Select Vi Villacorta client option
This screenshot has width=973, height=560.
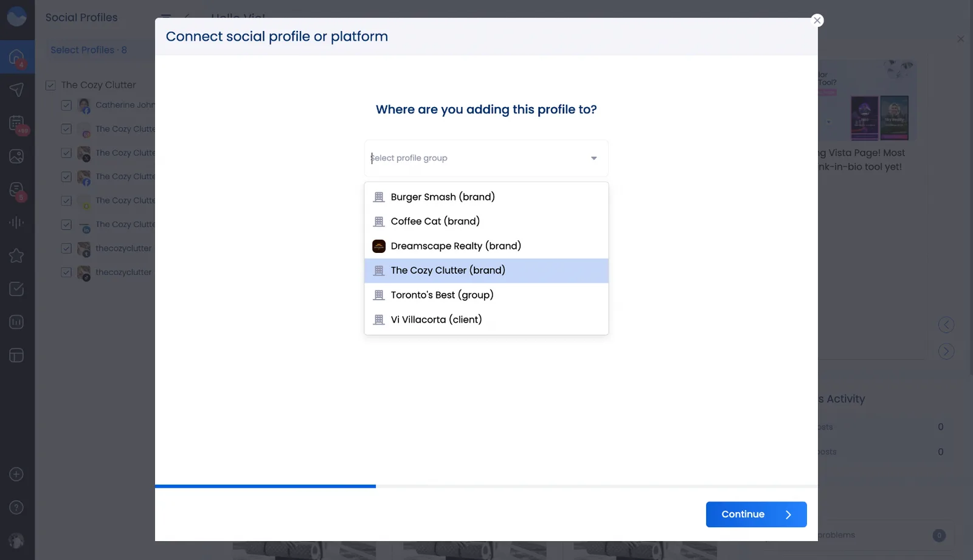click(437, 319)
